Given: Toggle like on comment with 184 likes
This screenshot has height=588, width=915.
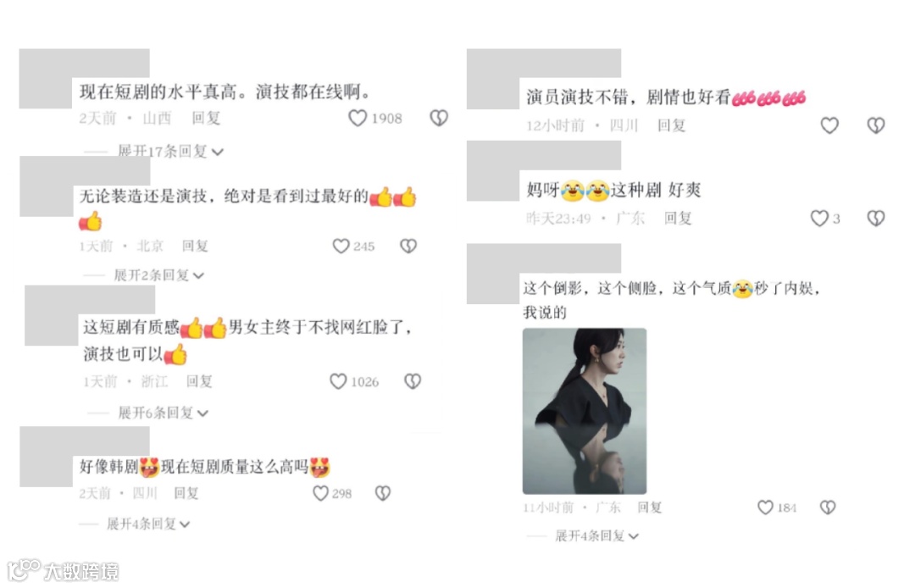Looking at the screenshot, I should 765,508.
